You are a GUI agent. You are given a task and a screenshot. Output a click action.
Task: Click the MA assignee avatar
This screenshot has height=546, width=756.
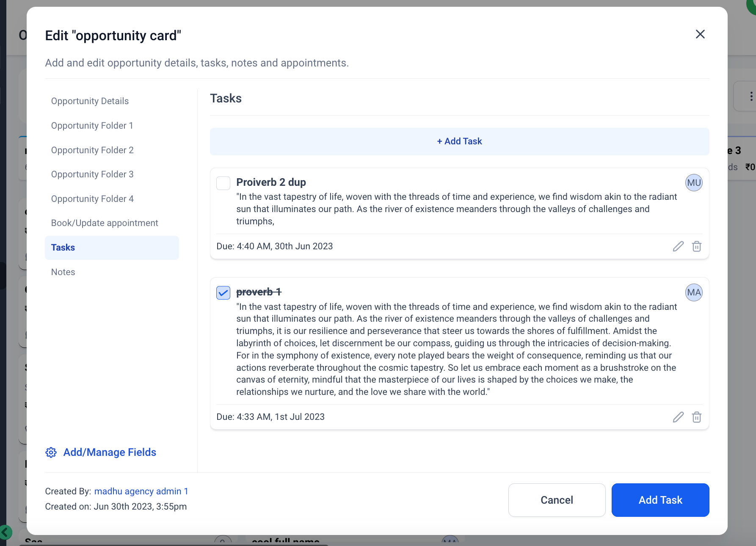pyautogui.click(x=694, y=292)
